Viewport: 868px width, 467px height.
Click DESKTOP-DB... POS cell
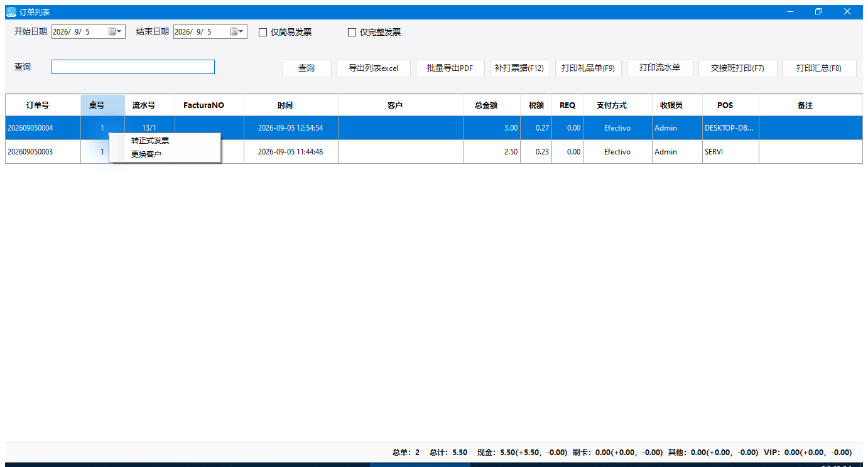click(730, 127)
